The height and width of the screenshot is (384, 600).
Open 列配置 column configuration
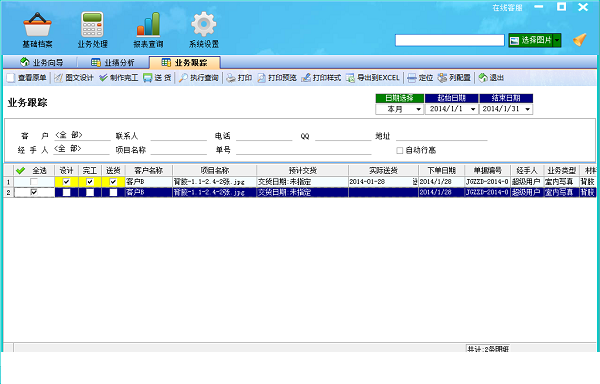(454, 78)
